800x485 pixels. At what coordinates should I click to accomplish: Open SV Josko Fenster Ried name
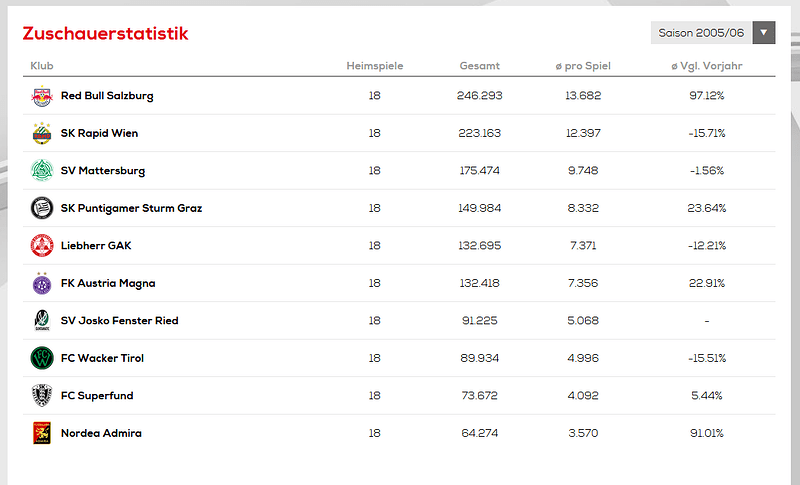click(119, 321)
